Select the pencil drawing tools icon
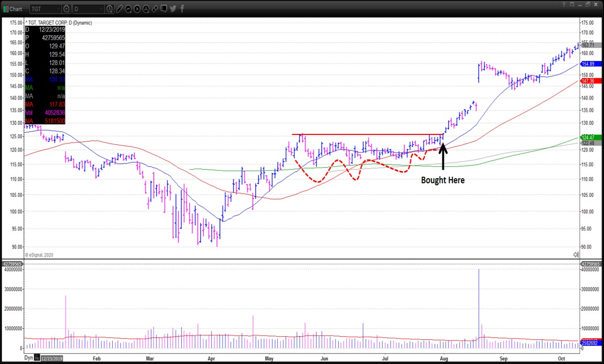This screenshot has height=364, width=604. pos(119,9)
